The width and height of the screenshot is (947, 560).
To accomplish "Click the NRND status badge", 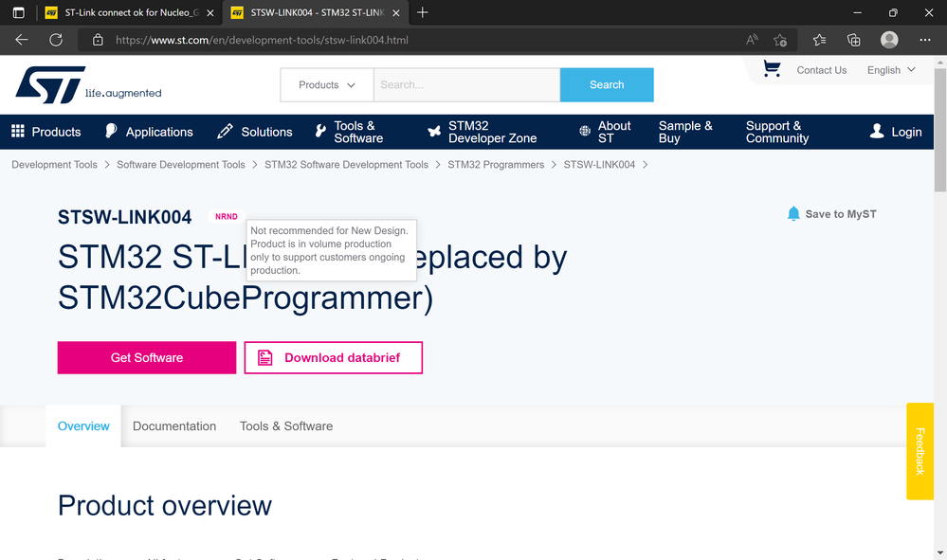I will point(227,217).
